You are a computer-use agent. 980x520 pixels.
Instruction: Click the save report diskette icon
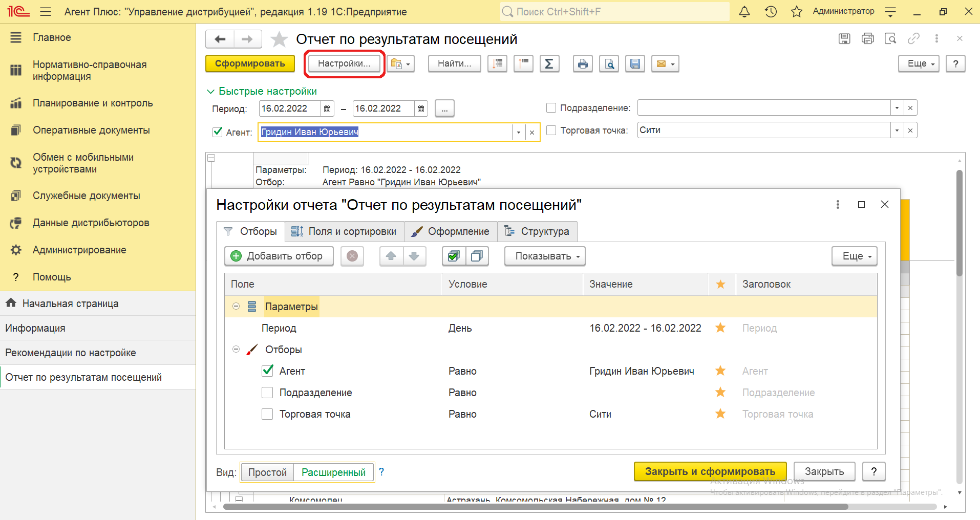pyautogui.click(x=635, y=64)
